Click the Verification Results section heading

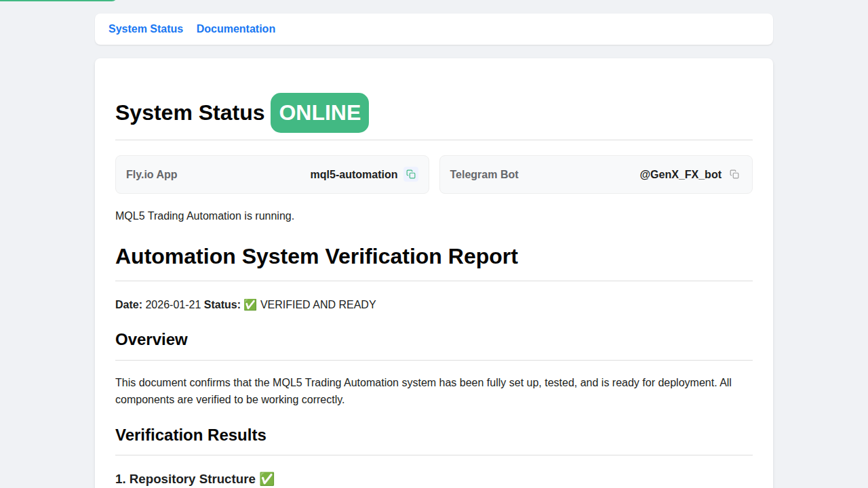coord(191,435)
